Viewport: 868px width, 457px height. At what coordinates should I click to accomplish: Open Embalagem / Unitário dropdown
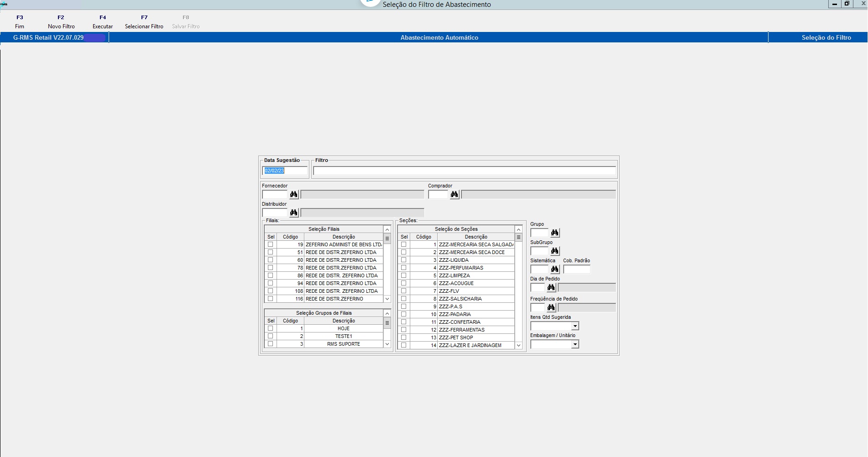(575, 344)
